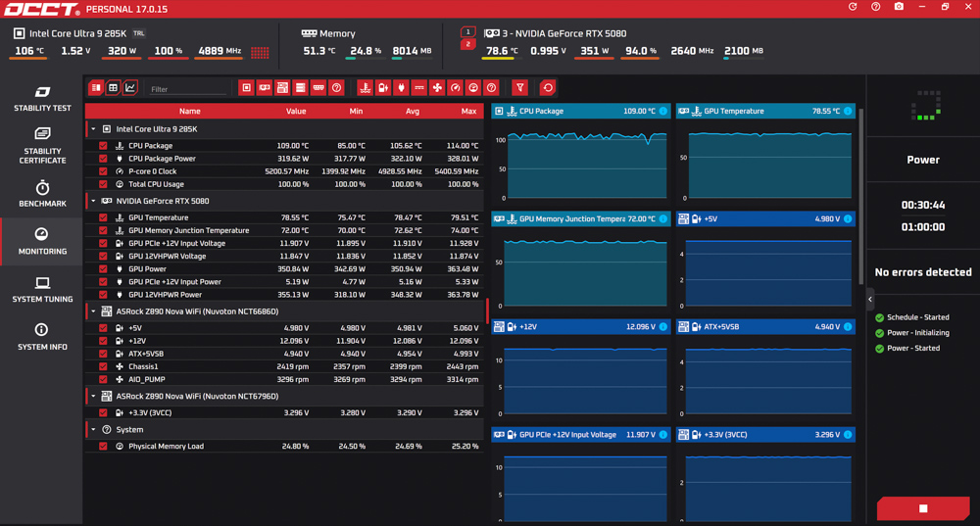Viewport: 980px width, 526px height.
Task: Click the reset min/max values icon
Action: point(548,88)
